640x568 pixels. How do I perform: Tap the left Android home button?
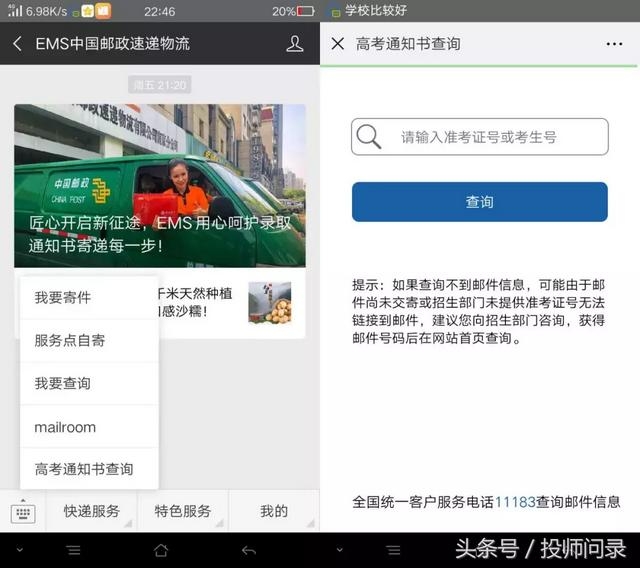pyautogui.click(x=161, y=550)
